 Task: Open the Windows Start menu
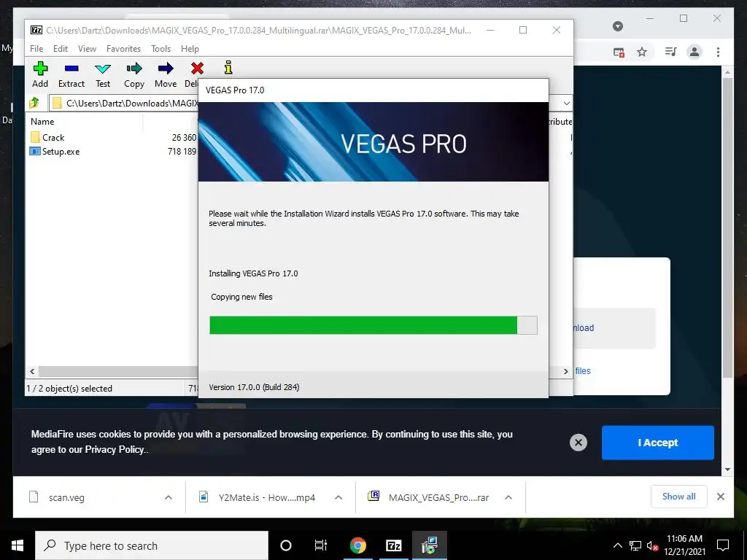point(18,545)
